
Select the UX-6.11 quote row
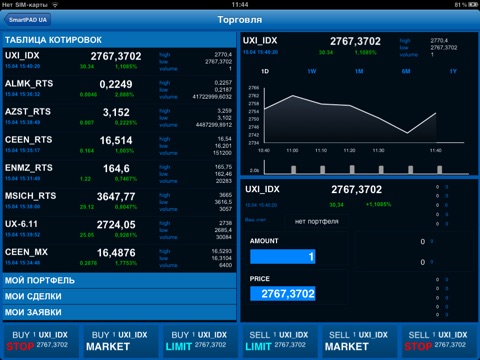[119, 230]
